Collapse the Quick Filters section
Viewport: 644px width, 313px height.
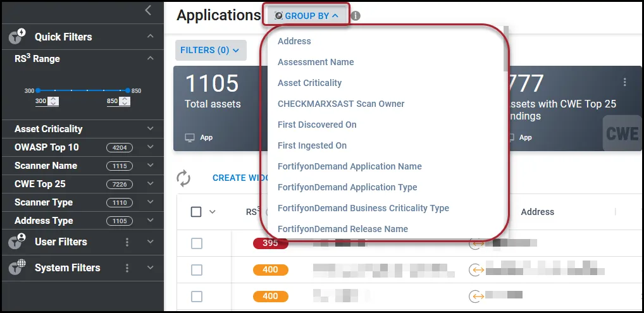click(x=151, y=37)
